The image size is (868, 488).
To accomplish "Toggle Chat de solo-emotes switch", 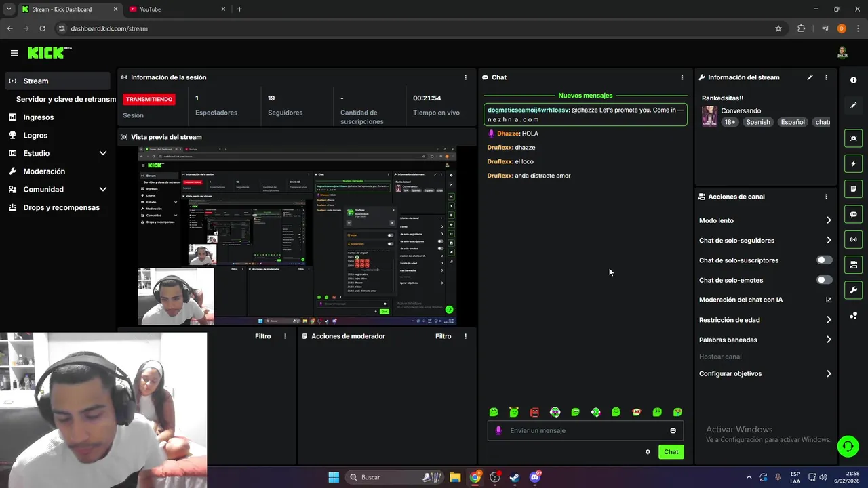I will click(824, 280).
